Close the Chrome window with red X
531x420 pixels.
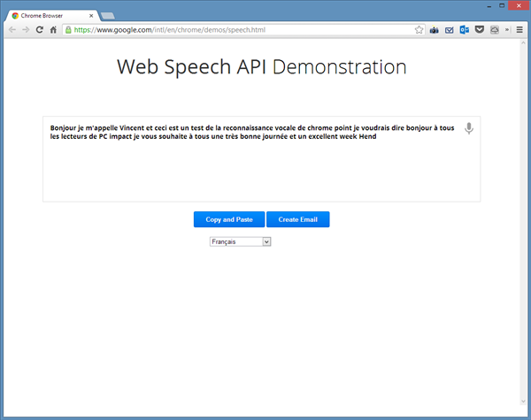tap(519, 5)
